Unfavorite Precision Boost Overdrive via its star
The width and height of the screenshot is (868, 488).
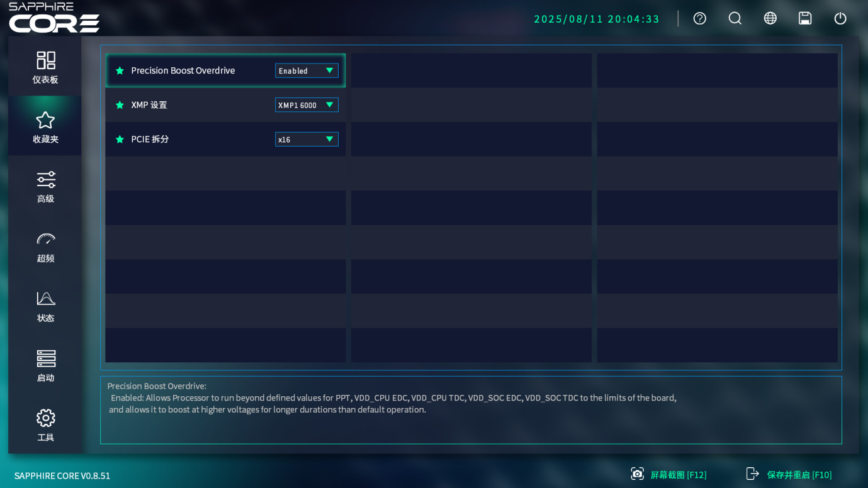[x=120, y=70]
